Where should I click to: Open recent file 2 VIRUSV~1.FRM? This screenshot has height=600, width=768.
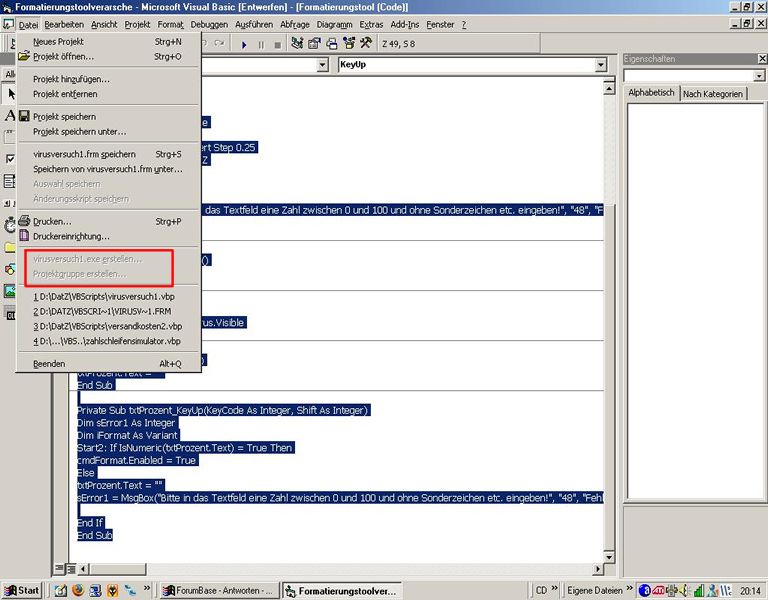109,311
